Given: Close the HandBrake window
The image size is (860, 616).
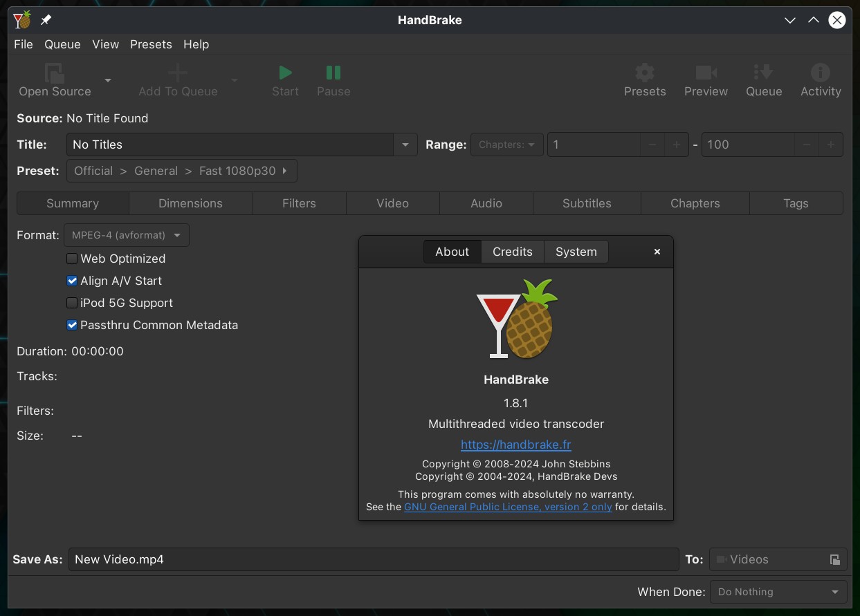Looking at the screenshot, I should pos(837,20).
